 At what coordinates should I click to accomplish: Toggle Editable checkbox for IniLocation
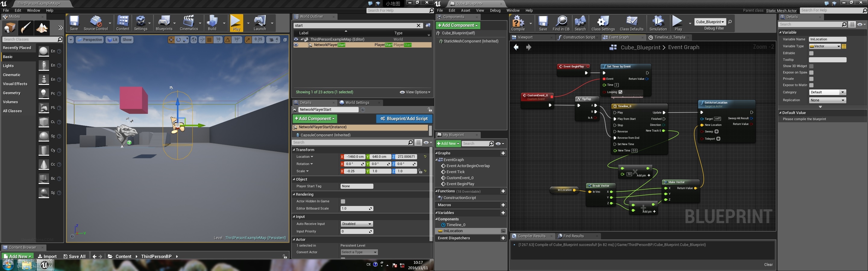point(811,53)
